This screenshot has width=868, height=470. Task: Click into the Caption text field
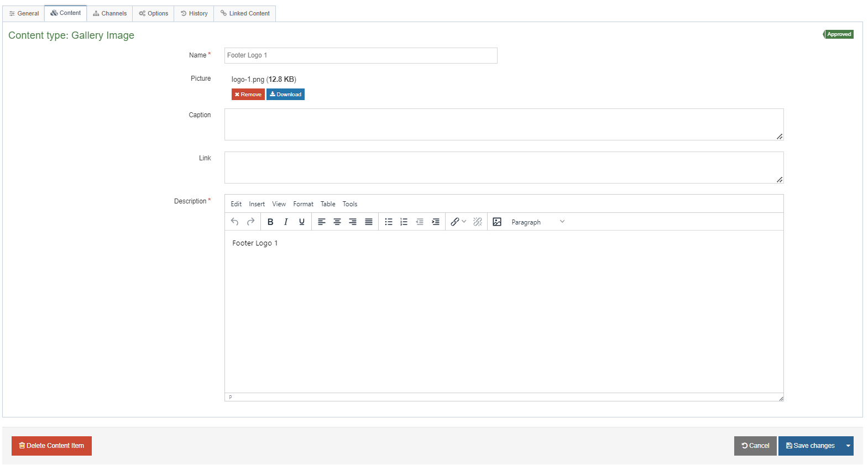504,124
